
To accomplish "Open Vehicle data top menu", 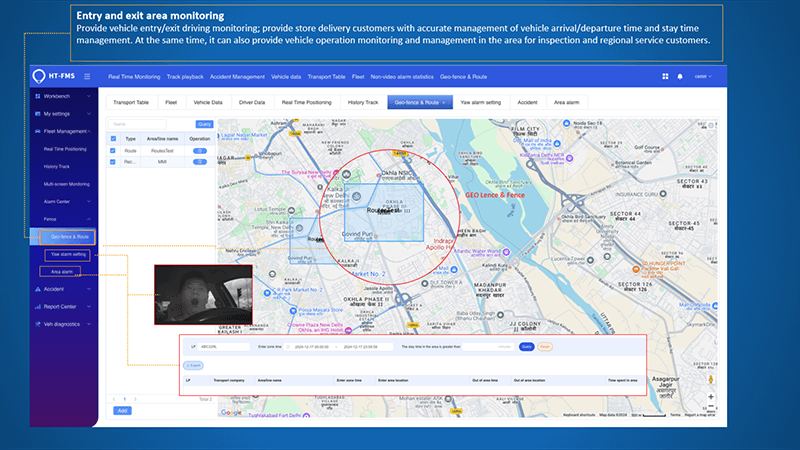I will 286,77.
